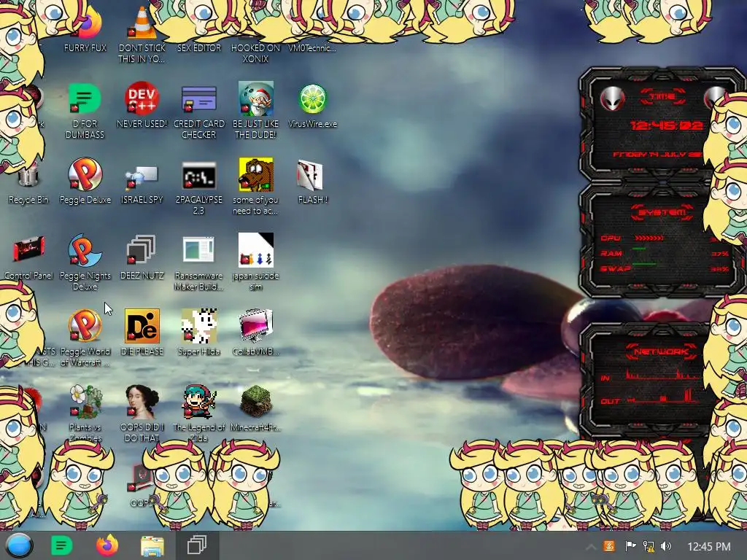Click the network OUT traffic graph
Screen dimensions: 747x560
(661, 396)
